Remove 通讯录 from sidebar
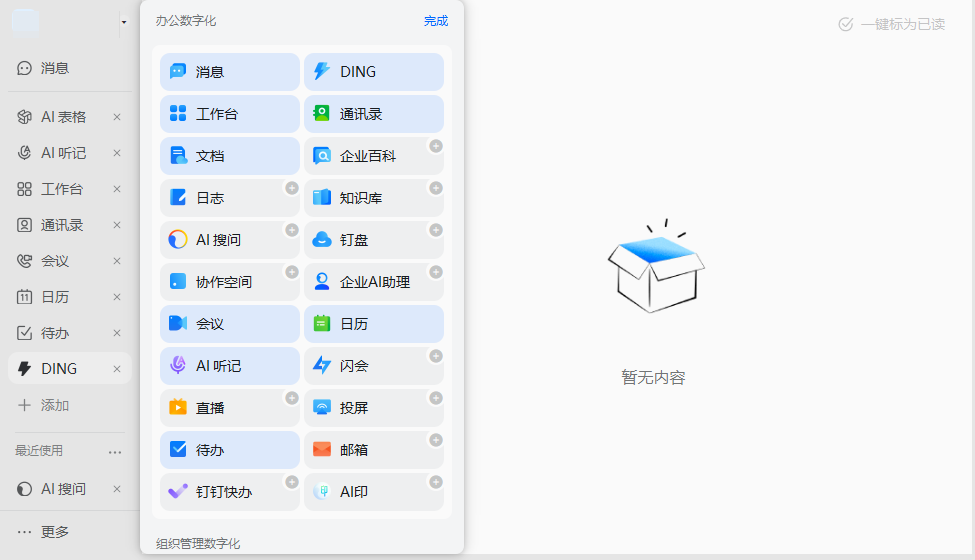 [117, 225]
